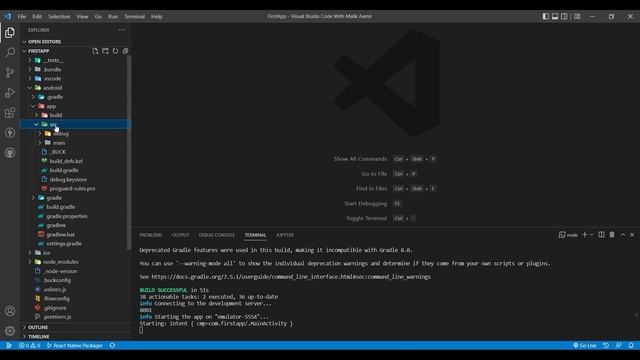Open the Help menu
Screen dimensions: 640x360
tap(157, 16)
